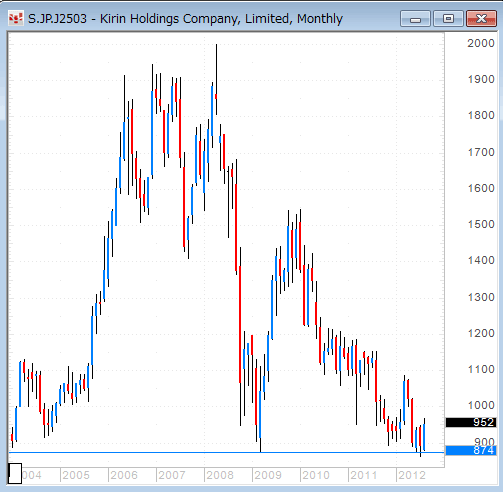Screen dimensions: 503x492
Task: Click the 2008 peak bar reaching 2000
Action: click(216, 79)
